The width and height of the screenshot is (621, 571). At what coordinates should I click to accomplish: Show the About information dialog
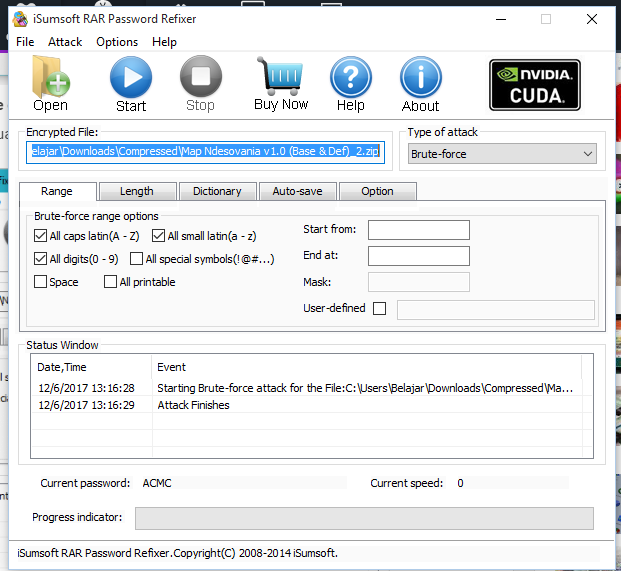[421, 84]
